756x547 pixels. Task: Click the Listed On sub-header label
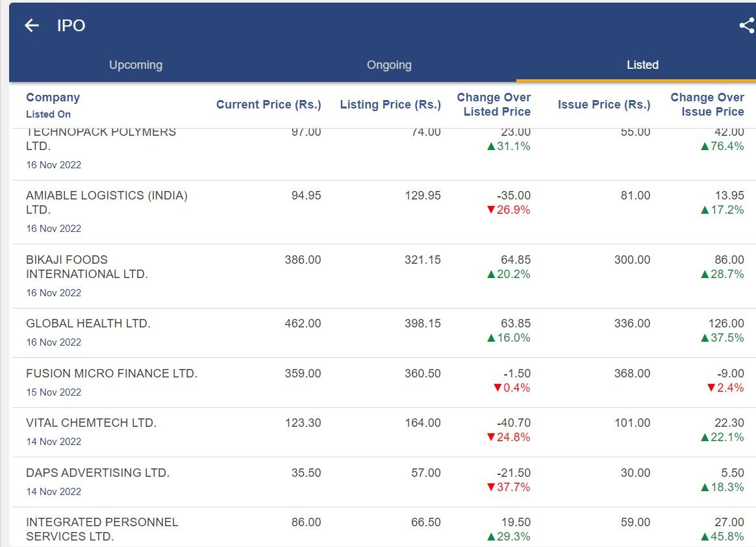click(48, 114)
